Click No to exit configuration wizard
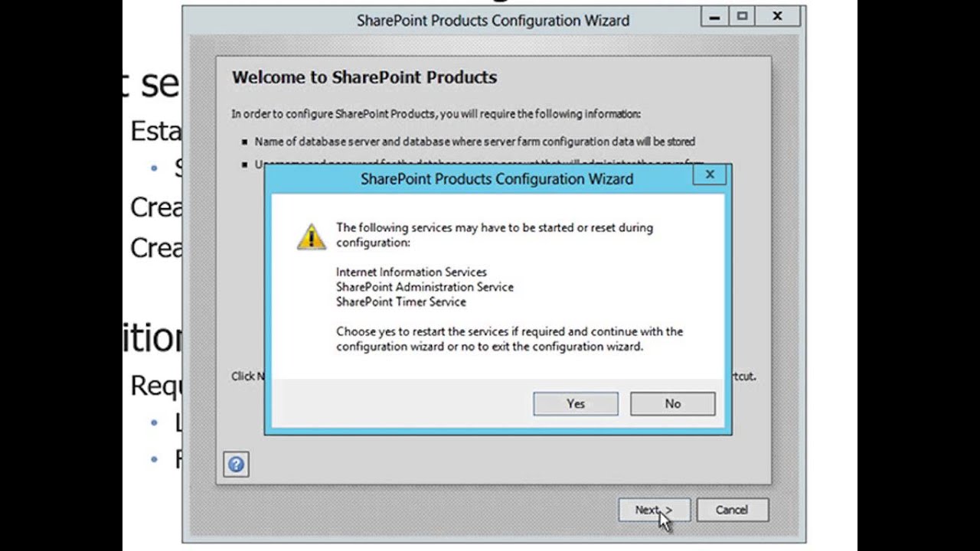The height and width of the screenshot is (551, 980). click(672, 404)
